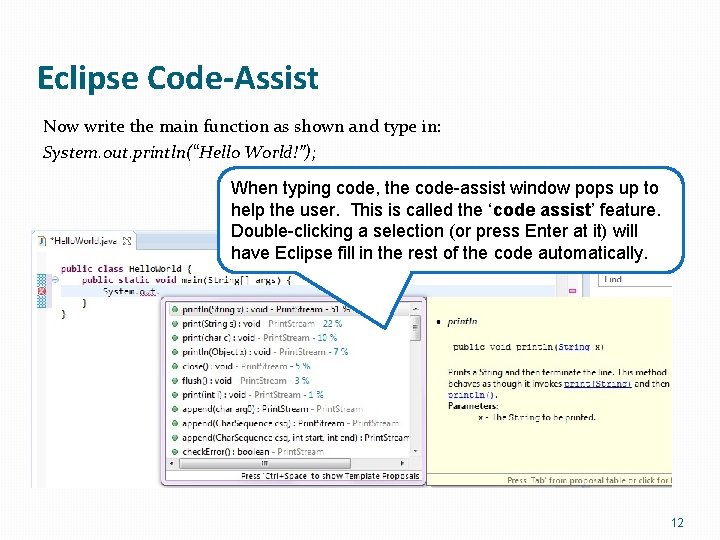The width and height of the screenshot is (720, 540).
Task: Close the HelloWorld.java tab with X icon
Action: point(127,241)
